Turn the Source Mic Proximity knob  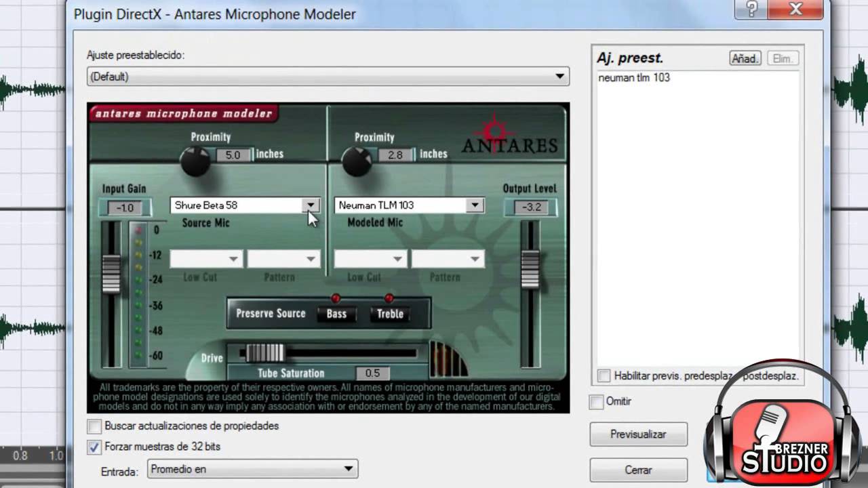tap(196, 161)
